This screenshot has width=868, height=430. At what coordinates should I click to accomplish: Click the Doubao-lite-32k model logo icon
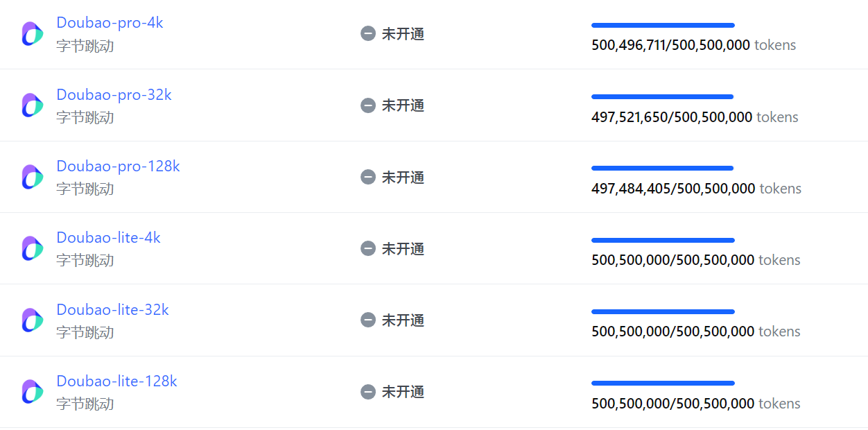32,320
